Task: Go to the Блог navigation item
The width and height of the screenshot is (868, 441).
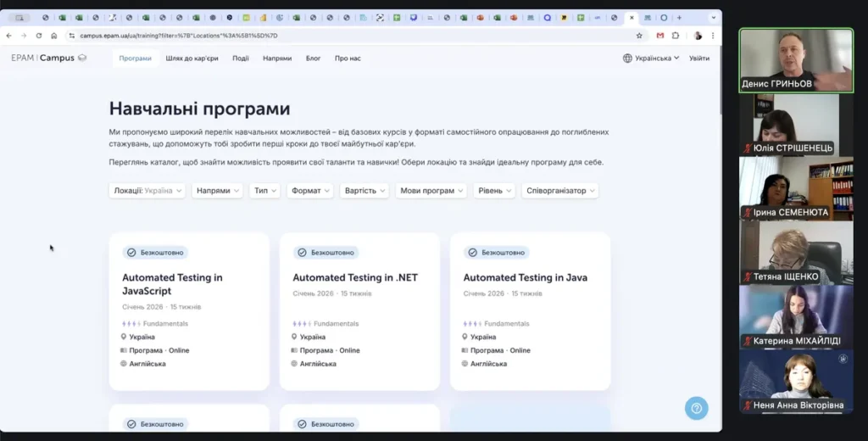Action: (313, 59)
